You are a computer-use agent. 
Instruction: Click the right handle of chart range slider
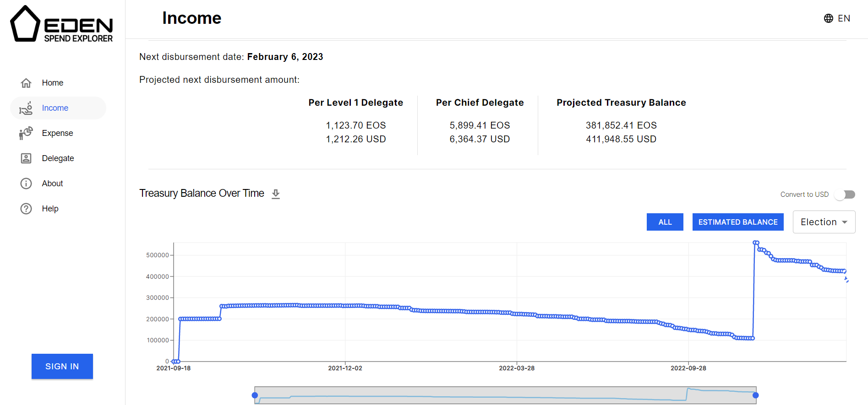coord(755,395)
